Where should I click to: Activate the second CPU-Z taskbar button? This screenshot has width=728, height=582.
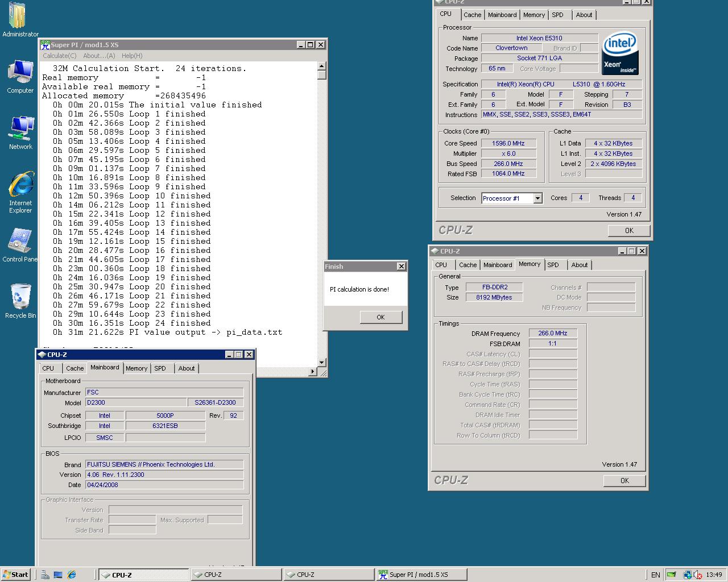click(x=236, y=575)
